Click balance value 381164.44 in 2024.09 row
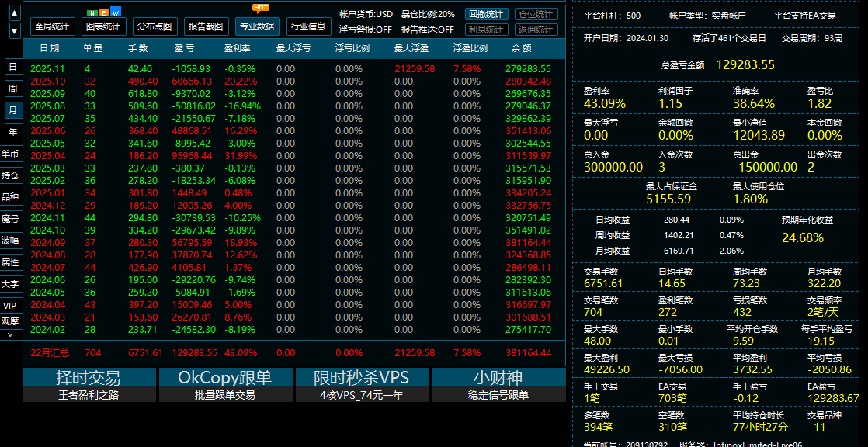868x447 pixels. [528, 242]
